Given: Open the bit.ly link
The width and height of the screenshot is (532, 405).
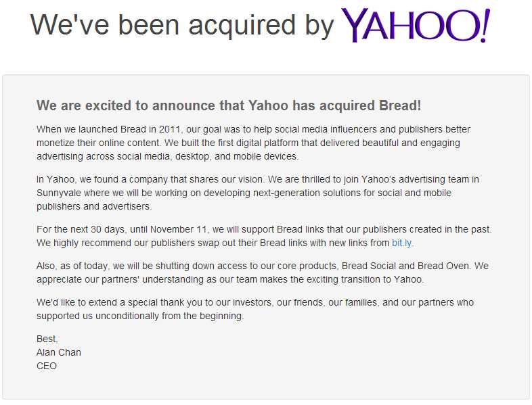Looking at the screenshot, I should pyautogui.click(x=402, y=243).
